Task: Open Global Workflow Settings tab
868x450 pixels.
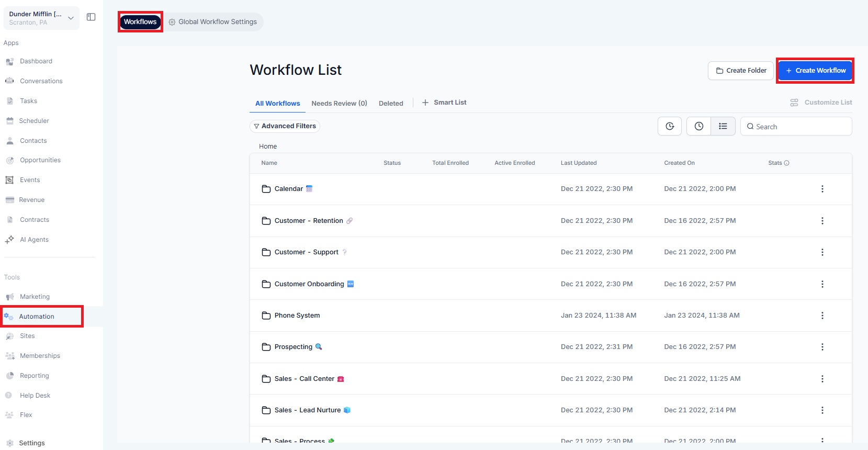Action: [213, 22]
